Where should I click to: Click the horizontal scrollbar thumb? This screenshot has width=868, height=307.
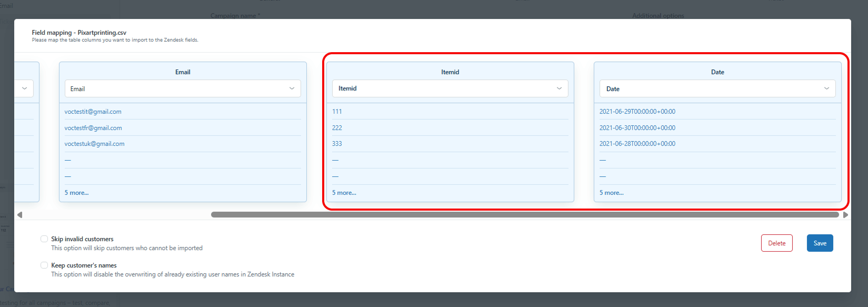click(x=524, y=214)
